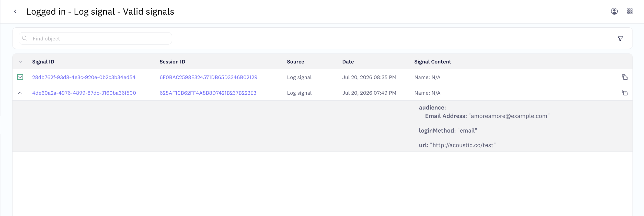Viewport: 644px width, 216px height.
Task: Click the Session ID column header
Action: tap(172, 62)
